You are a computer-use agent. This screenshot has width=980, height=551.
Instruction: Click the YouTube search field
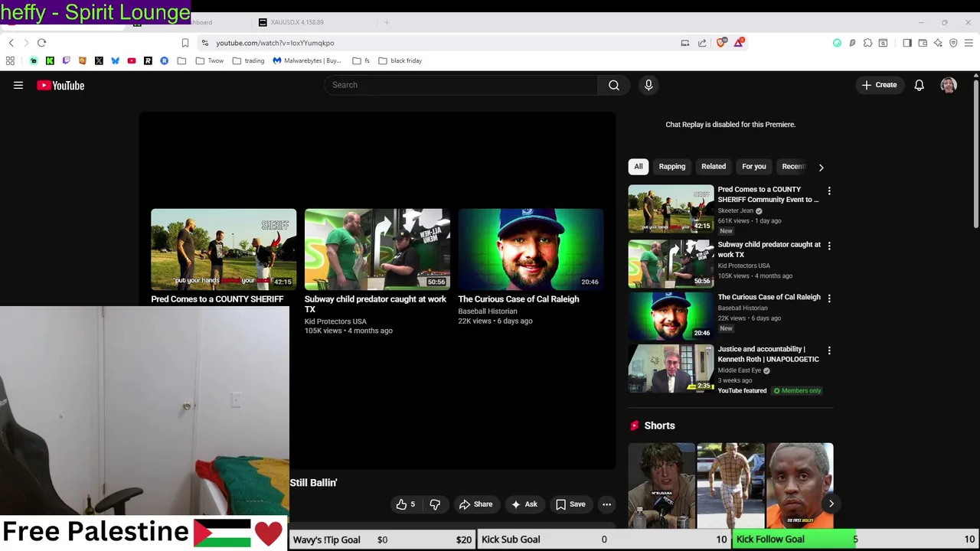462,85
